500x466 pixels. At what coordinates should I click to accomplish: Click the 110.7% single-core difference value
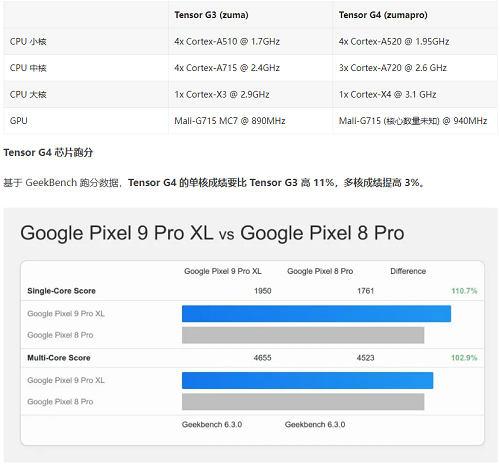[464, 291]
